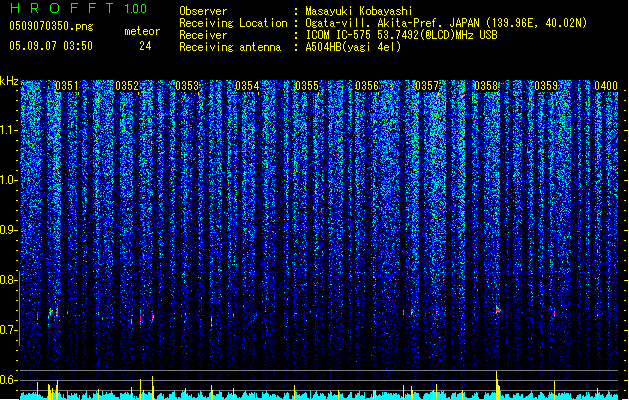
Task: Click the 0352 time marker
Action: point(127,86)
